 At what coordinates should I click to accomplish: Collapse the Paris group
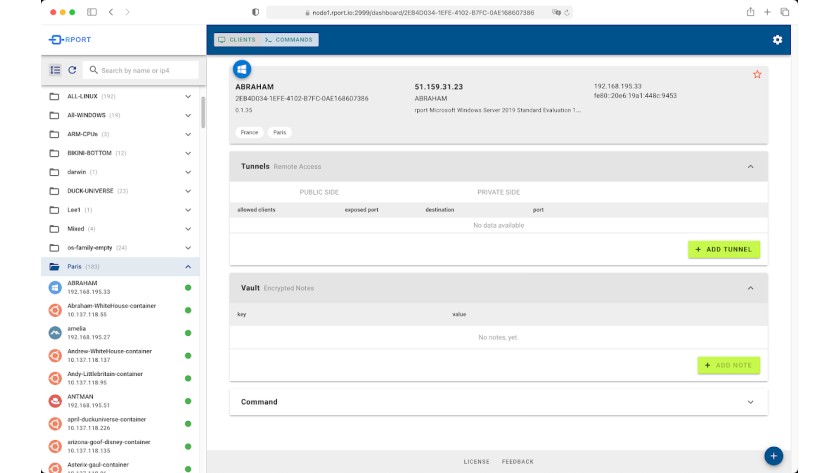point(188,267)
